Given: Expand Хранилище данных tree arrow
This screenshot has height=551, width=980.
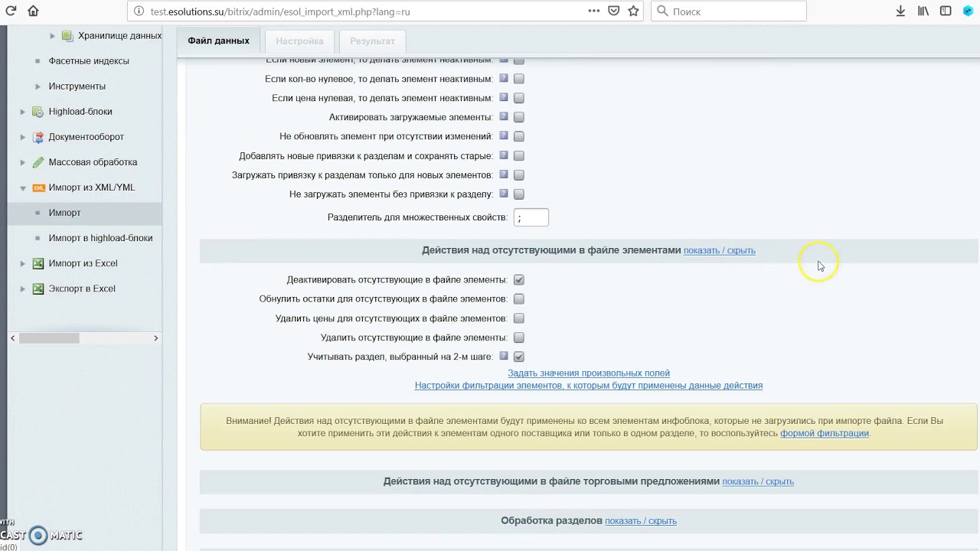Looking at the screenshot, I should point(52,36).
